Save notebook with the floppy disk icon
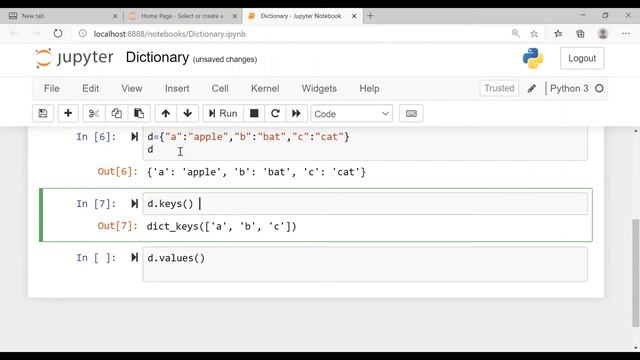 [x=43, y=113]
